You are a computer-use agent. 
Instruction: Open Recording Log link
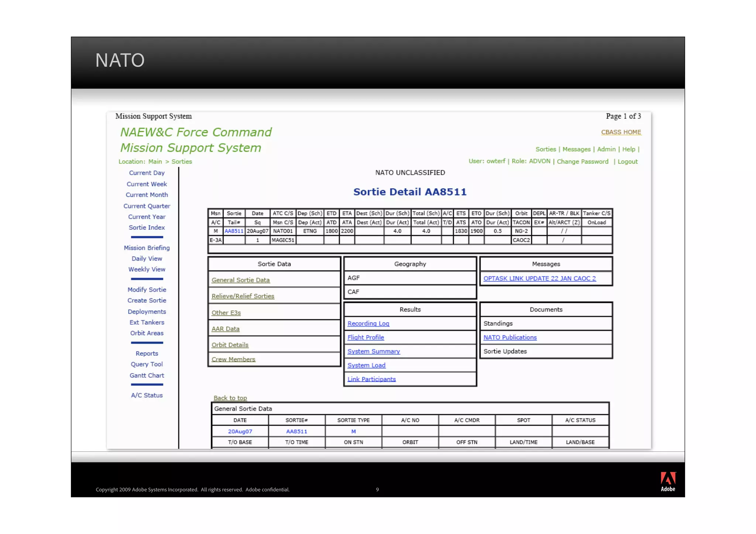(x=368, y=323)
